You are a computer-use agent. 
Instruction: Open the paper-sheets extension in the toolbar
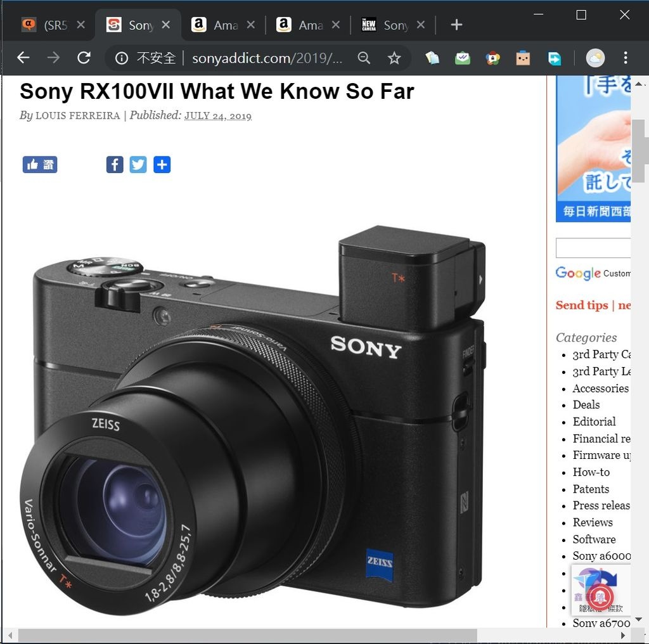tap(432, 58)
